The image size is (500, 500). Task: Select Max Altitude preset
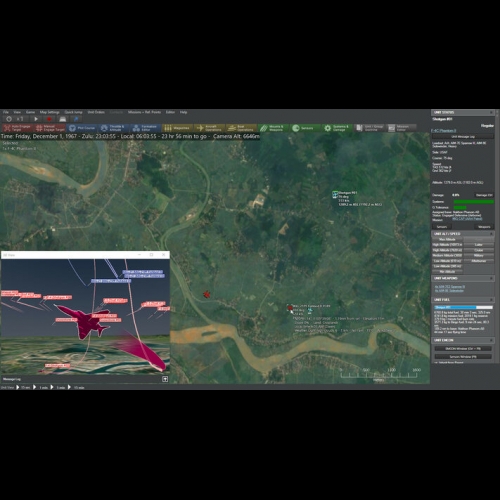[x=447, y=239]
